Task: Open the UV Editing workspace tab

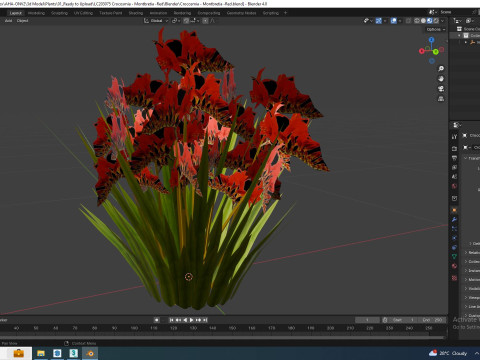Action: 83,13
